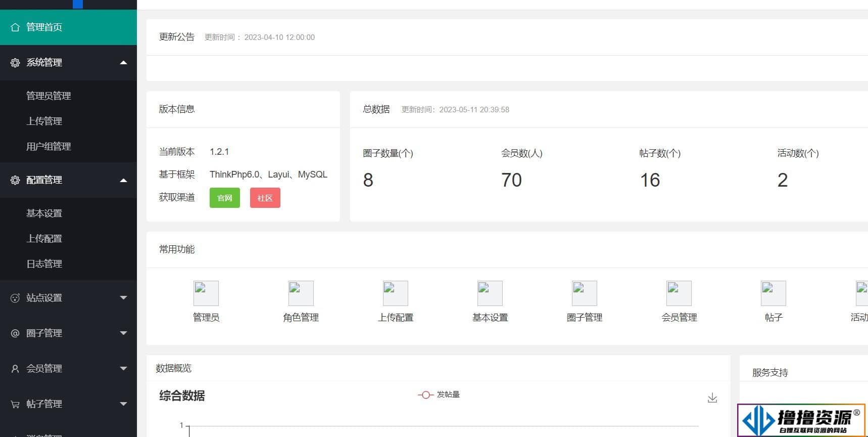Click the 总数据 update timestamp
Screen dimensions: 868x437
coord(455,110)
